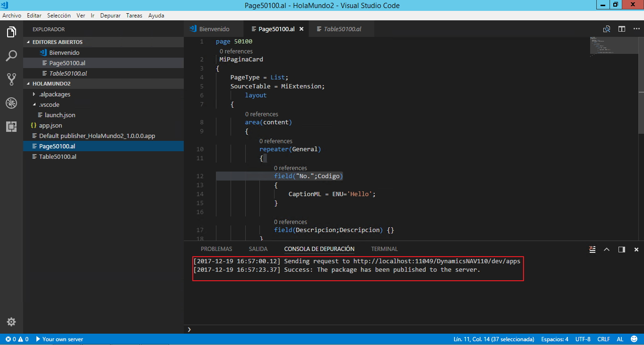This screenshot has width=644, height=345.
Task: Collapse the .vscode folder
Action: click(x=34, y=104)
